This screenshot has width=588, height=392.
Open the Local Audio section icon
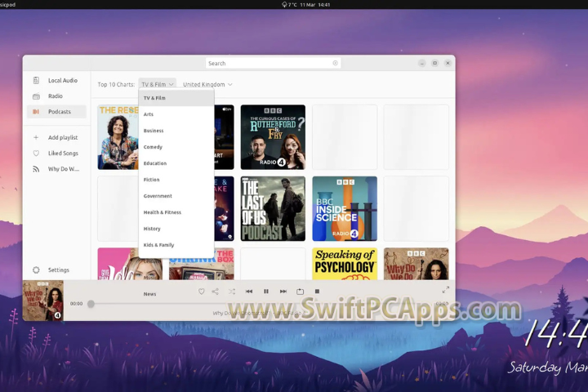click(36, 80)
